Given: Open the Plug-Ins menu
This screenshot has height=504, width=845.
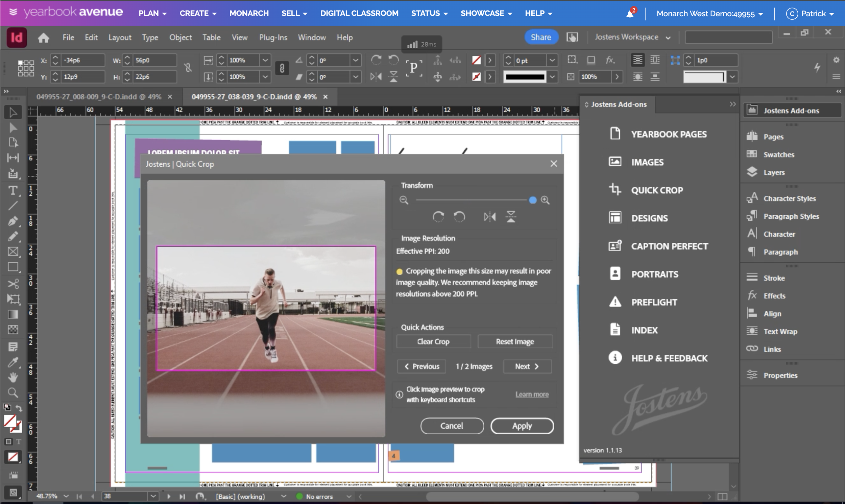Looking at the screenshot, I should click(273, 38).
